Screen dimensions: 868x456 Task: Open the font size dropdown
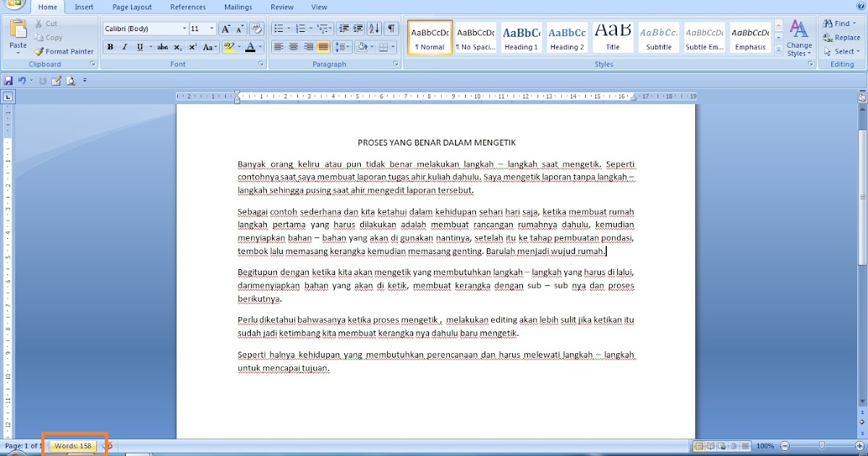click(x=212, y=29)
